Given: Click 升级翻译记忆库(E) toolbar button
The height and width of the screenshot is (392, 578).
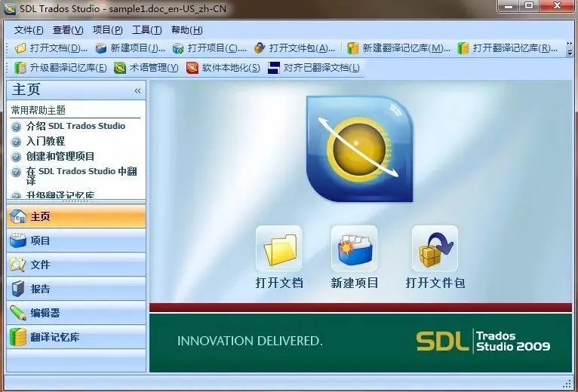Looking at the screenshot, I should (60, 68).
